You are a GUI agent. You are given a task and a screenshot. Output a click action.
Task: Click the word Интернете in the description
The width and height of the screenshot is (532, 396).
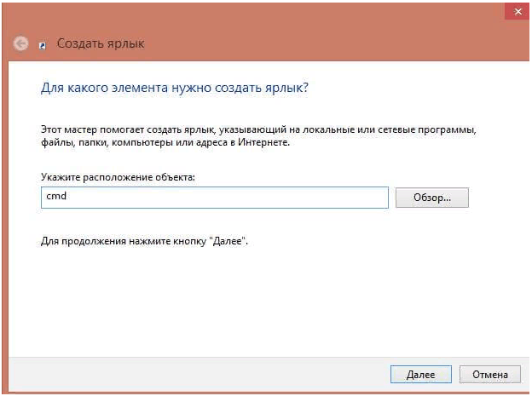(263, 142)
